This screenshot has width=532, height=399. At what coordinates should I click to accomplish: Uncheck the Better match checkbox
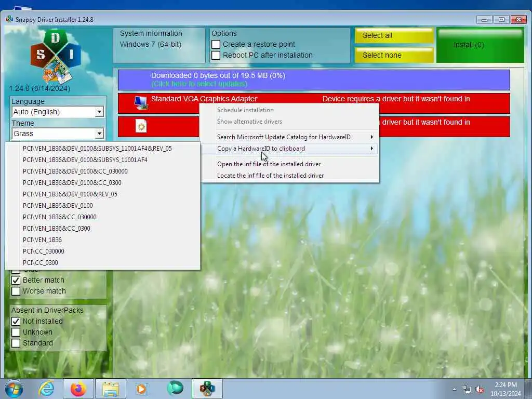coord(16,280)
